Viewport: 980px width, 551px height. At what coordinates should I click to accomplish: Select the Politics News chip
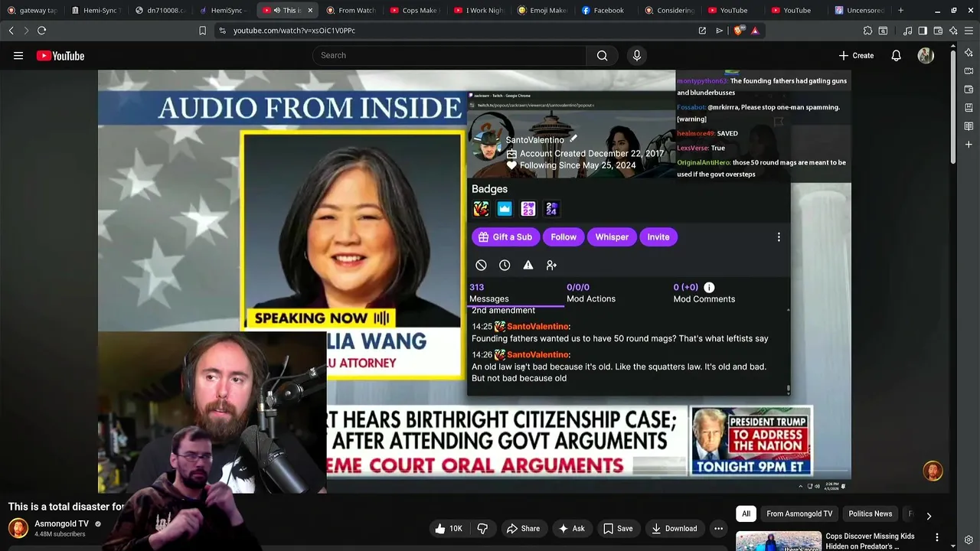(x=870, y=514)
